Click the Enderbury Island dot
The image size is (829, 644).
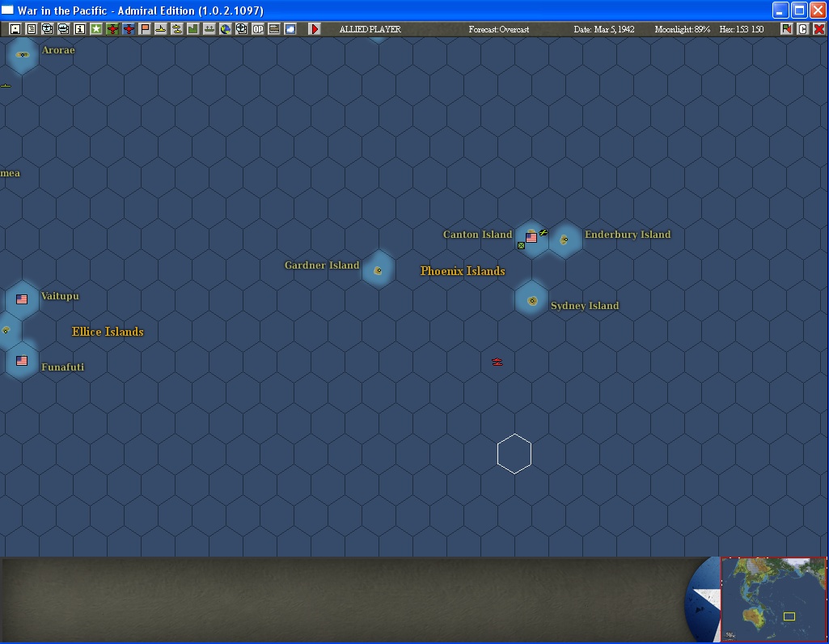(565, 239)
